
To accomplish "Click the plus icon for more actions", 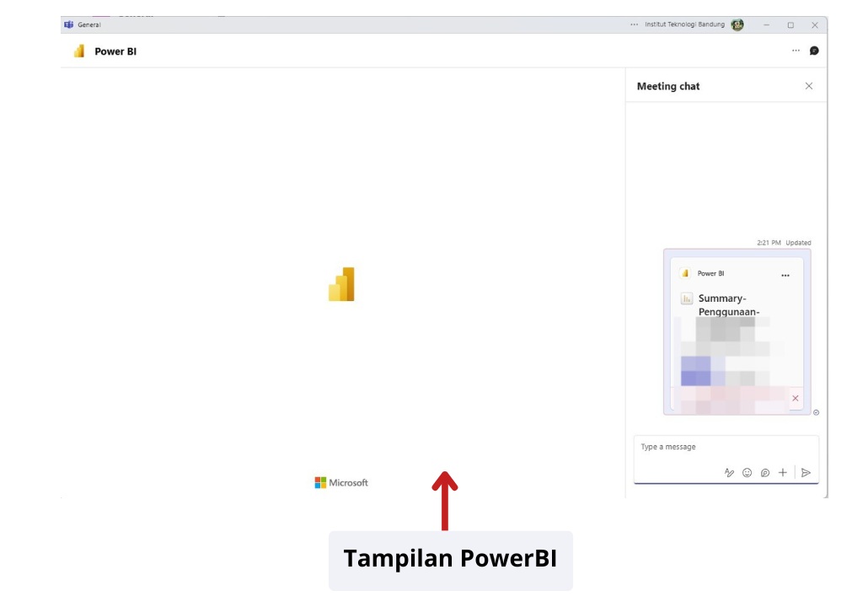I will click(x=783, y=473).
